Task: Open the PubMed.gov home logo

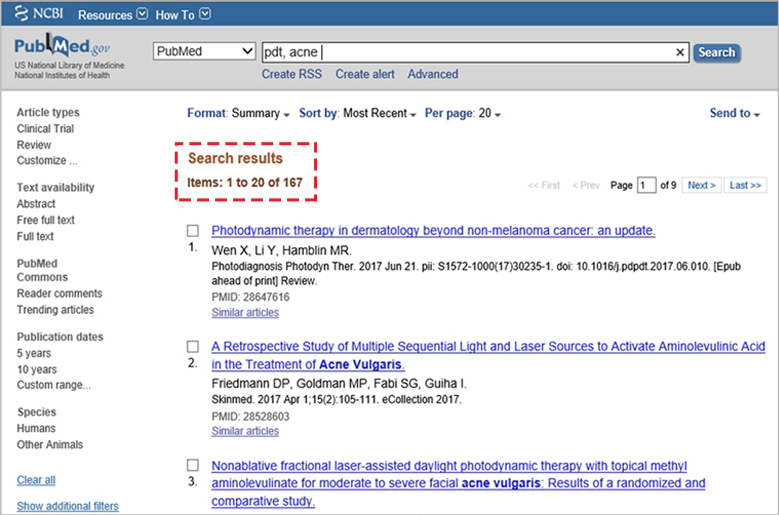Action: (x=62, y=46)
